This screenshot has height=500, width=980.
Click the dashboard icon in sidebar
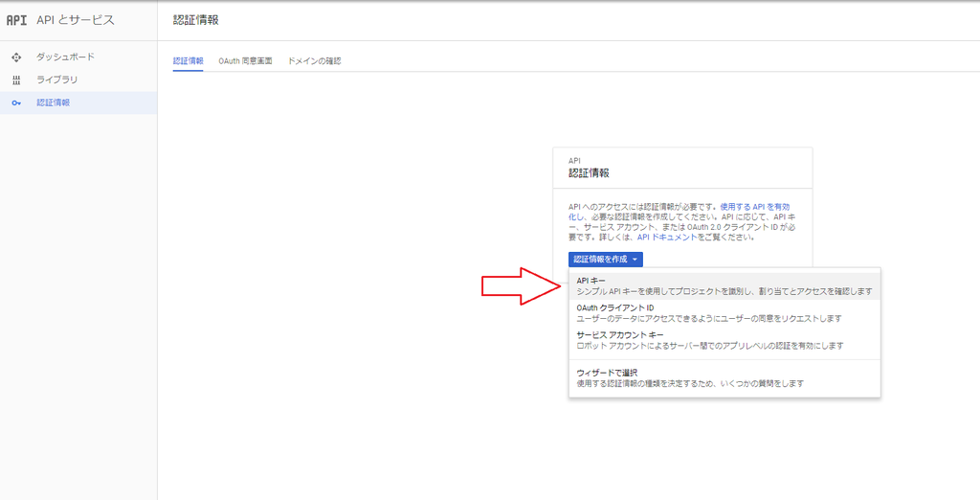(17, 57)
